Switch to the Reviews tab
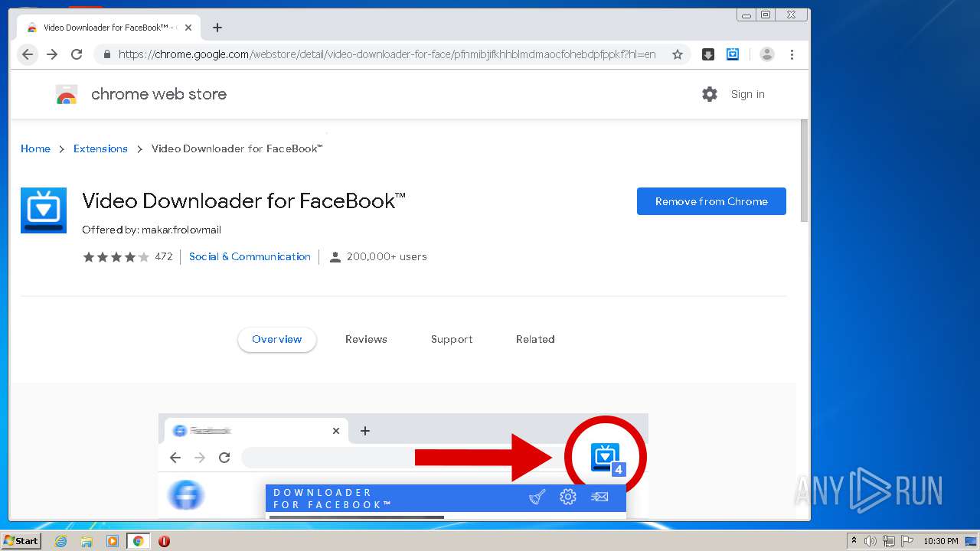980x551 pixels. point(366,339)
